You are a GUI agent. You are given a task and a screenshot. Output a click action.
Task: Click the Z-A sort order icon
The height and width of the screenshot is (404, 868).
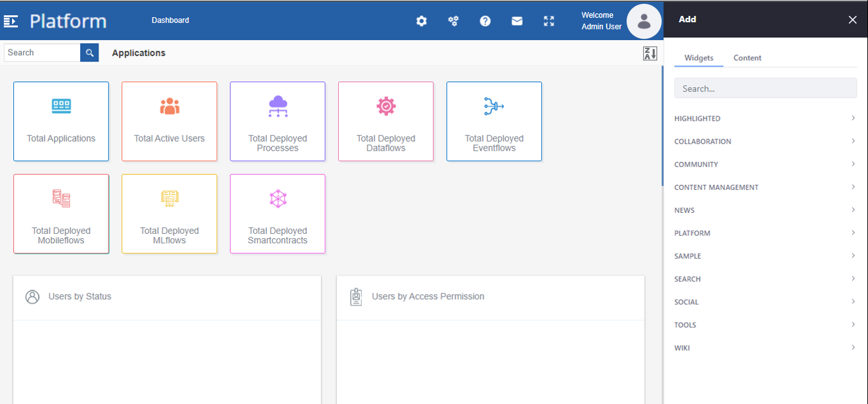650,53
